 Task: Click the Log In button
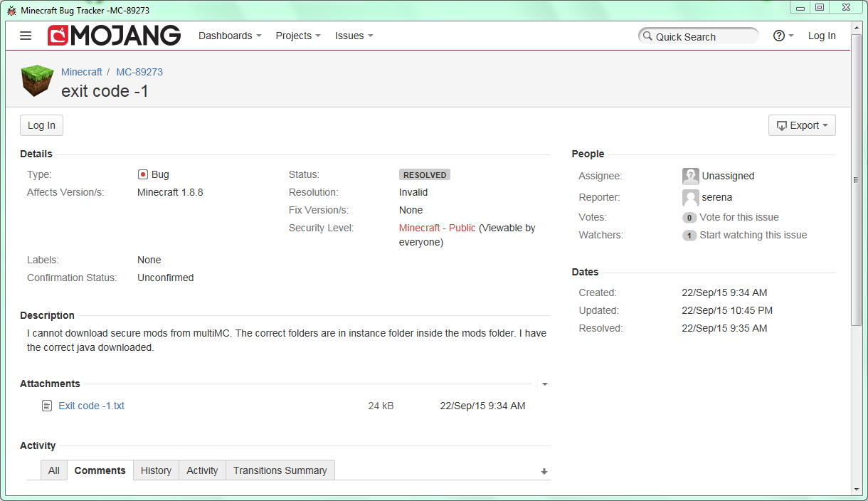(41, 125)
